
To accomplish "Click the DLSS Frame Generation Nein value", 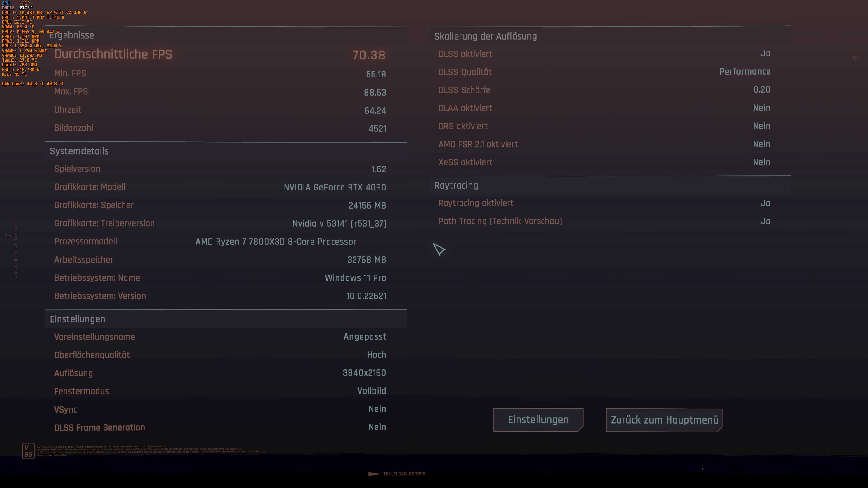I will [x=377, y=427].
